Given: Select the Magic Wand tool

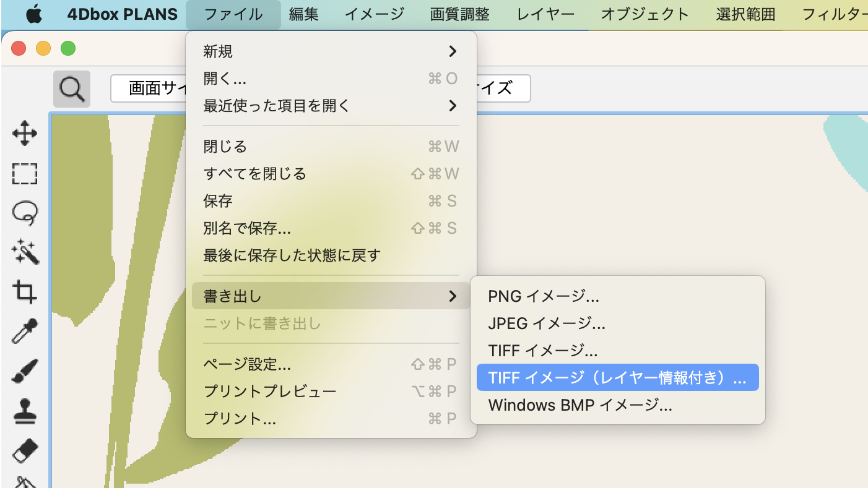Looking at the screenshot, I should click(25, 252).
